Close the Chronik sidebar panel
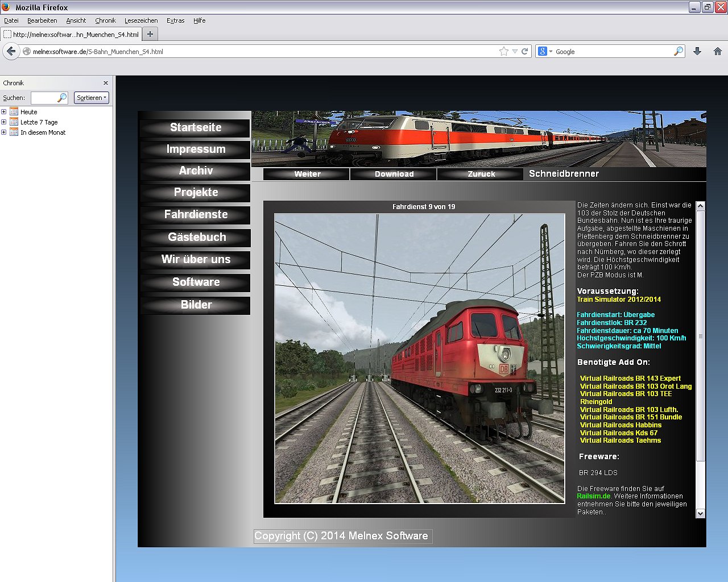728x582 pixels. (105, 83)
